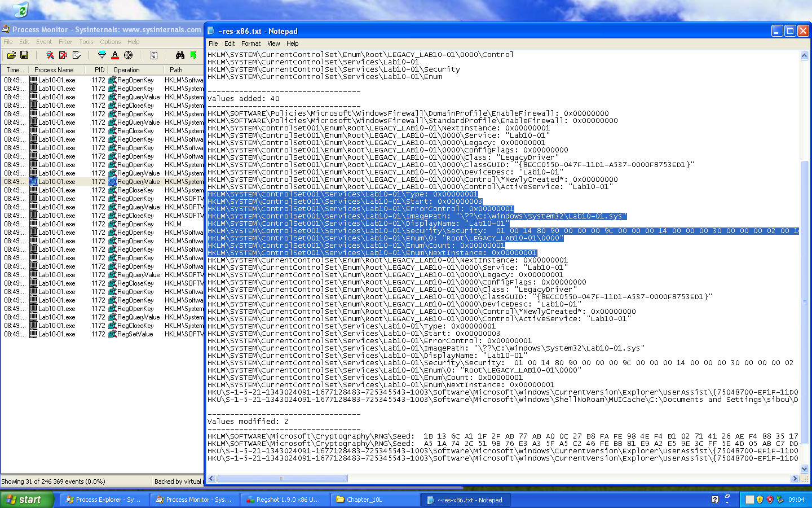Open the Windows start button

click(27, 500)
